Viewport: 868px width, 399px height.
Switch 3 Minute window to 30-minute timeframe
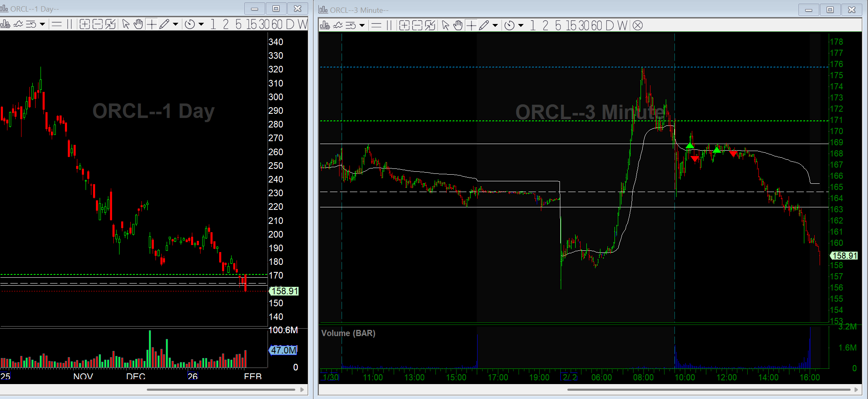tap(584, 25)
